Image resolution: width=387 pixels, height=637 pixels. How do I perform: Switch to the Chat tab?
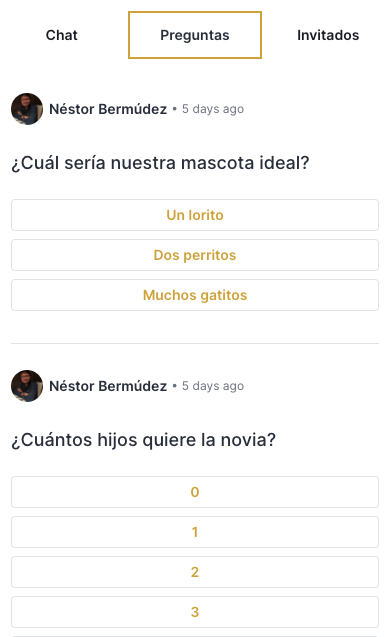coord(61,35)
